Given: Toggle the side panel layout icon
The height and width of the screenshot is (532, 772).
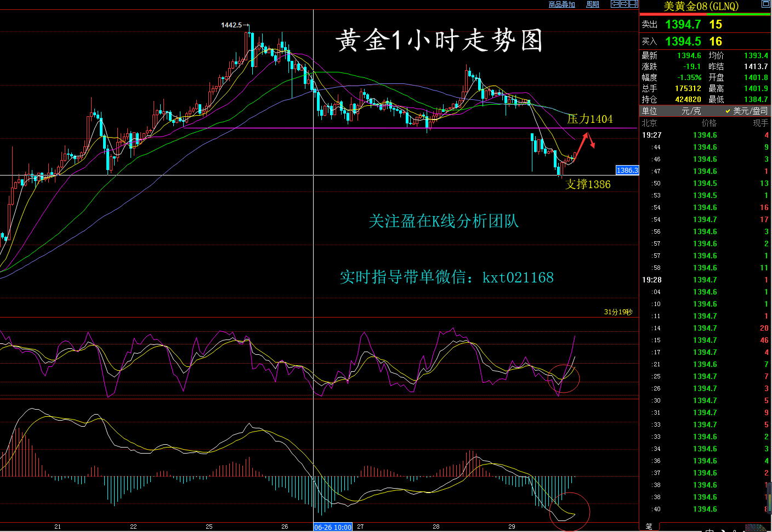Looking at the screenshot, I should pos(634,4).
